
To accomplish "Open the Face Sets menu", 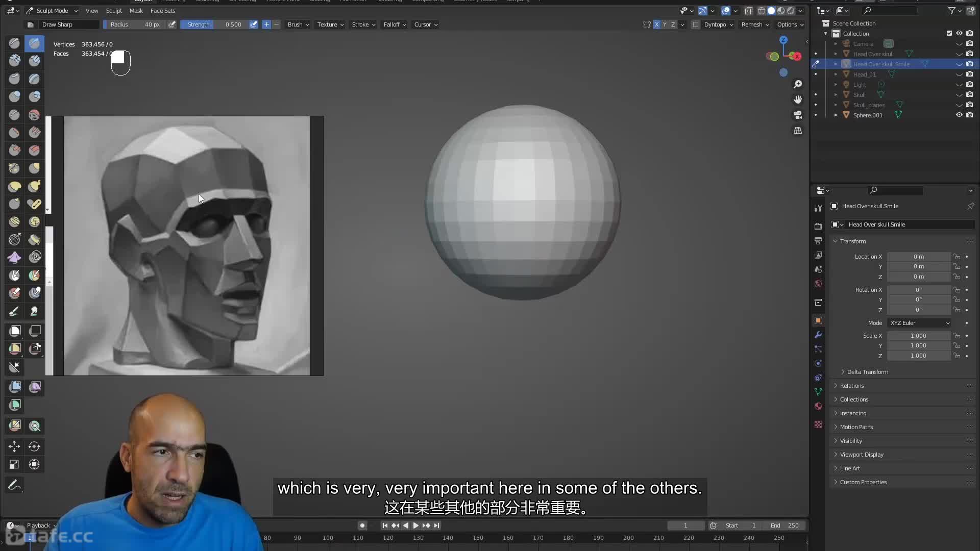I will click(163, 10).
